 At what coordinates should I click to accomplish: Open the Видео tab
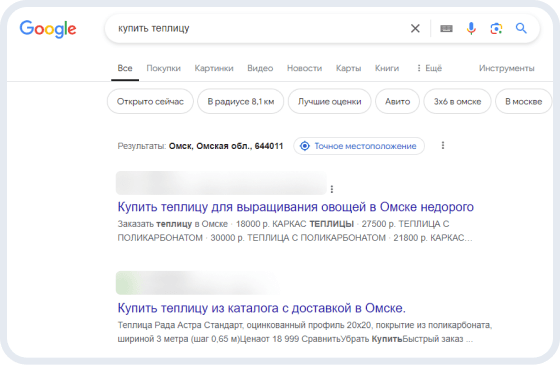pos(260,68)
